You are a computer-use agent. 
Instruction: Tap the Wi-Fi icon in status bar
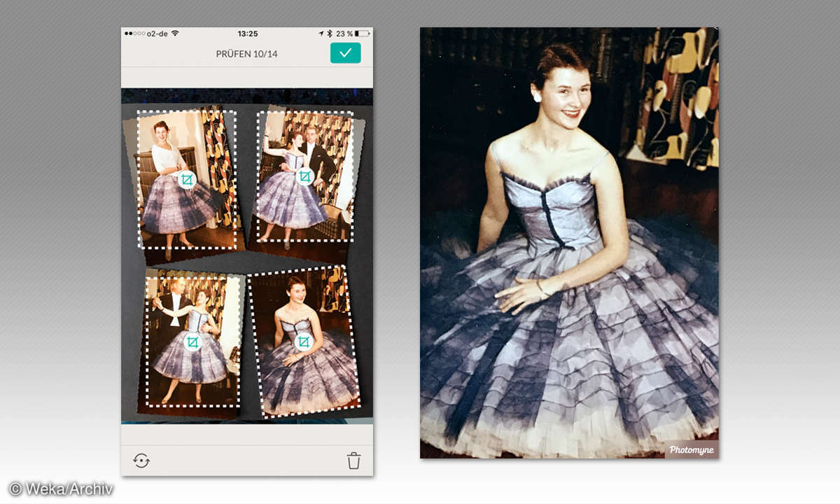point(175,33)
